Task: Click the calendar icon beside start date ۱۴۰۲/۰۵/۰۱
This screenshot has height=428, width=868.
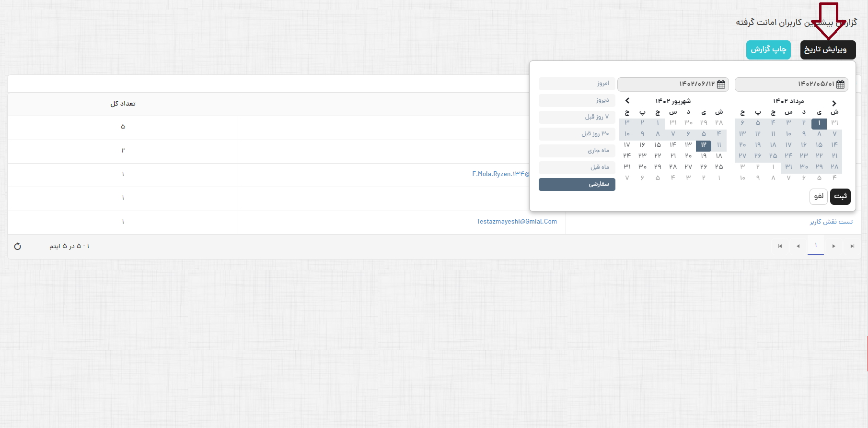Action: tap(840, 84)
